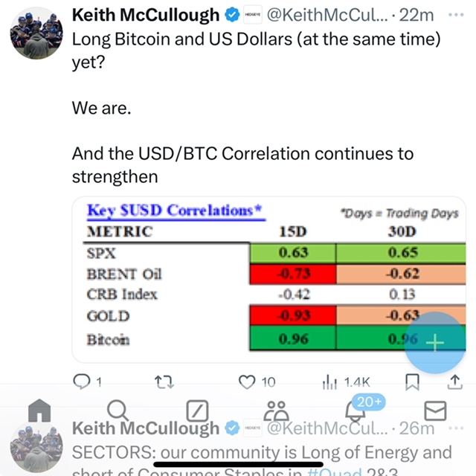Open notifications with 20+ badge
Viewport: 476px width, 476px height.
357,411
